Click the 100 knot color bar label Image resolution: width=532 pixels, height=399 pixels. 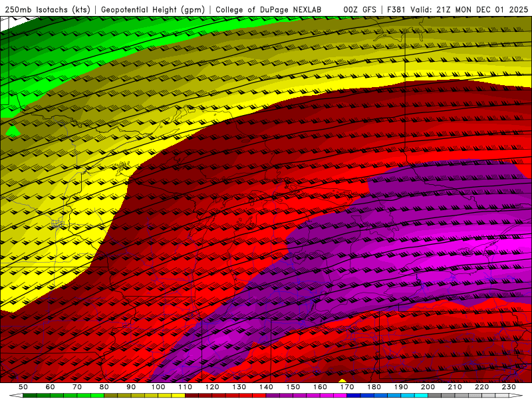(158, 387)
